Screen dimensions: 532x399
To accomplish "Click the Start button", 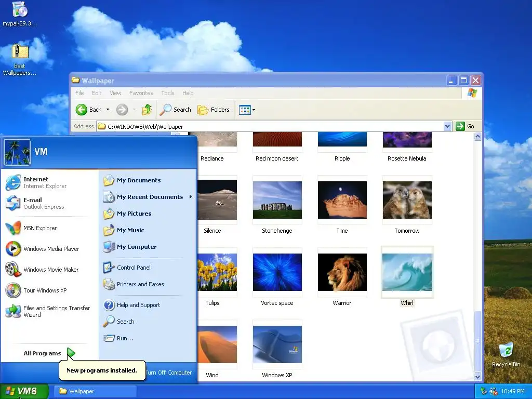I will [x=24, y=391].
